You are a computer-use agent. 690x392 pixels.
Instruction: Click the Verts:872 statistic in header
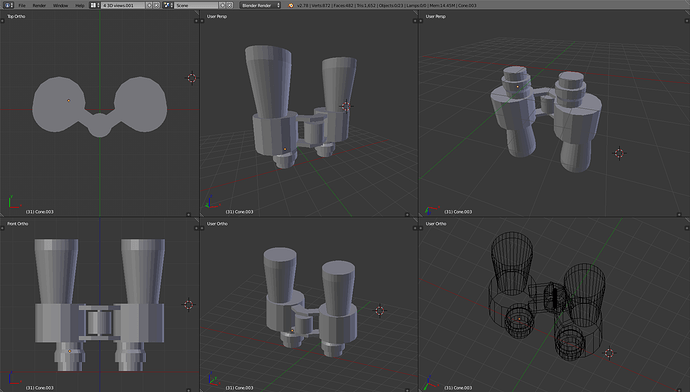(x=320, y=5)
